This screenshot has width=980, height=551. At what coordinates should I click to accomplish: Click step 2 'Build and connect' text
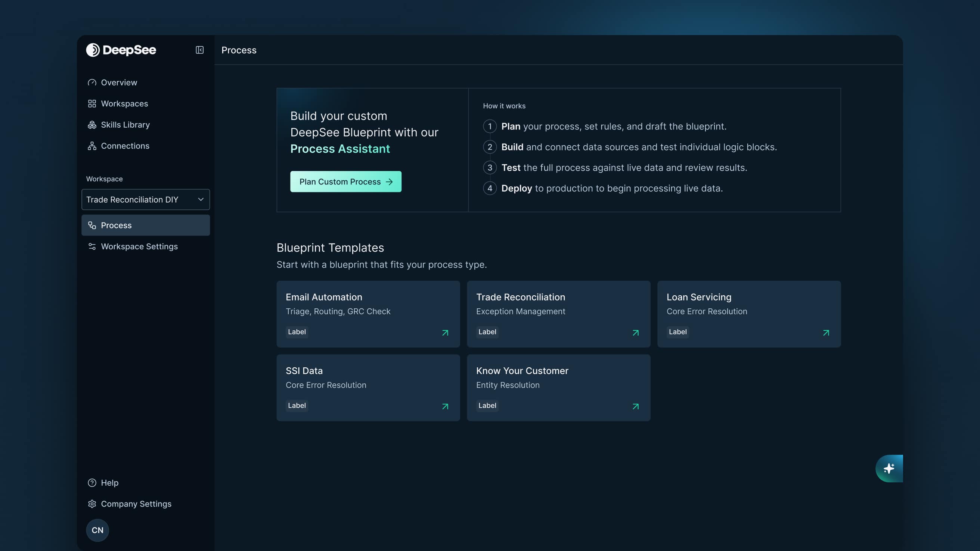click(639, 147)
